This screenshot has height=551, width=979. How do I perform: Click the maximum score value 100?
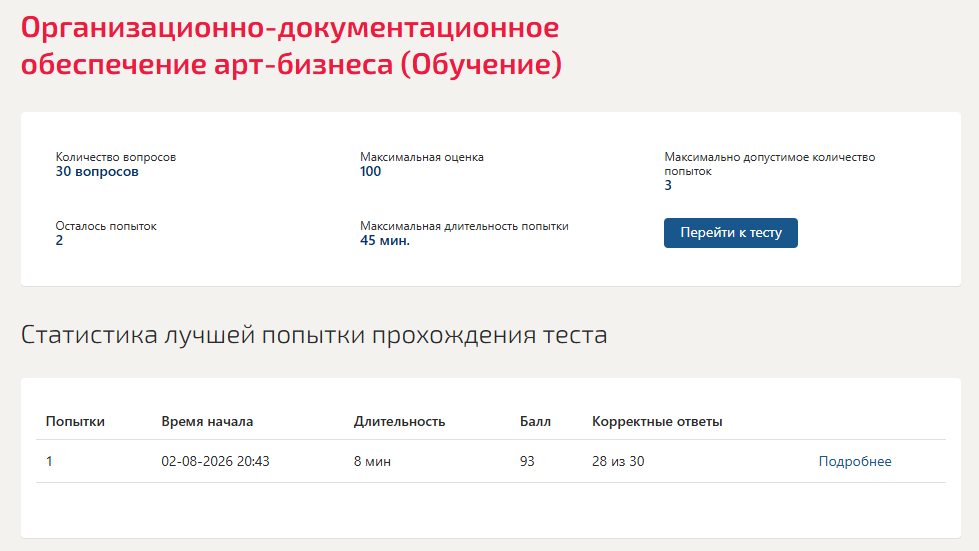pos(370,172)
